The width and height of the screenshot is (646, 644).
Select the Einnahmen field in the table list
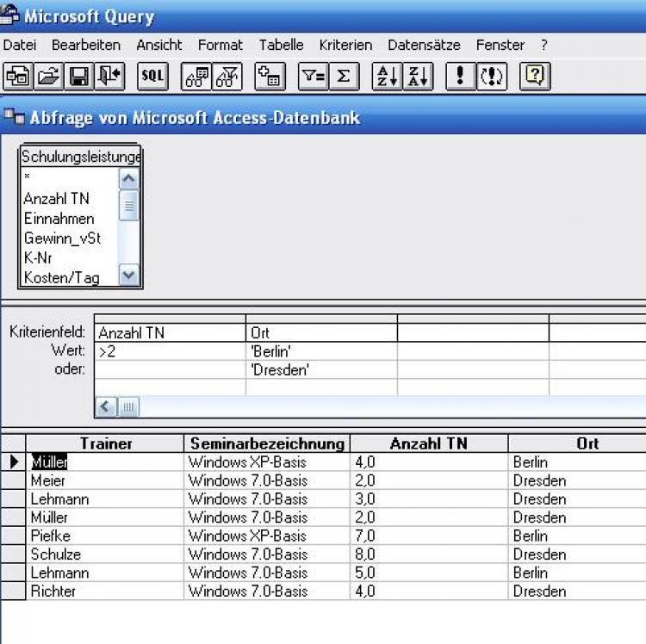pos(59,219)
